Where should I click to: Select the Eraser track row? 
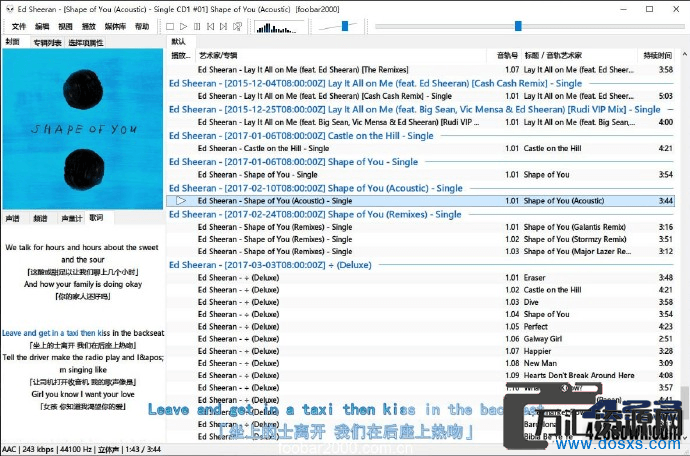420,278
